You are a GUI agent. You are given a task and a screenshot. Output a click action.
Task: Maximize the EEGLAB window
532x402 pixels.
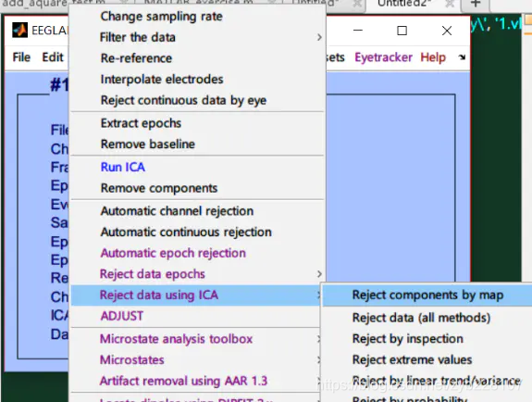(x=402, y=31)
